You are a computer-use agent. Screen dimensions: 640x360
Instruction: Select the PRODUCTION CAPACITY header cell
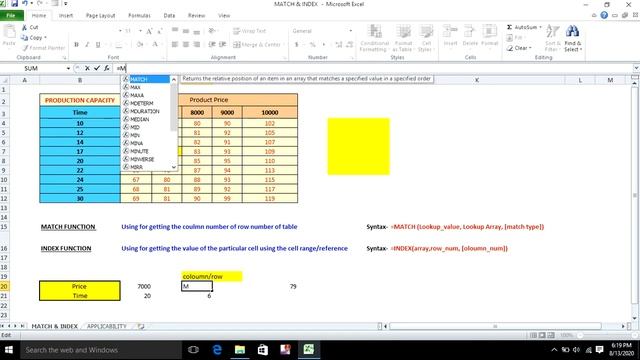80,100
